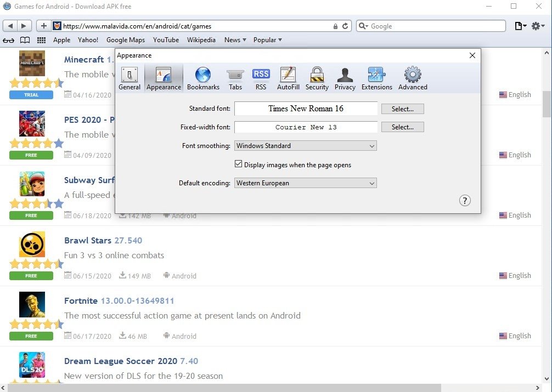Click Select for Fixed-width font
552x392 pixels.
tap(403, 127)
